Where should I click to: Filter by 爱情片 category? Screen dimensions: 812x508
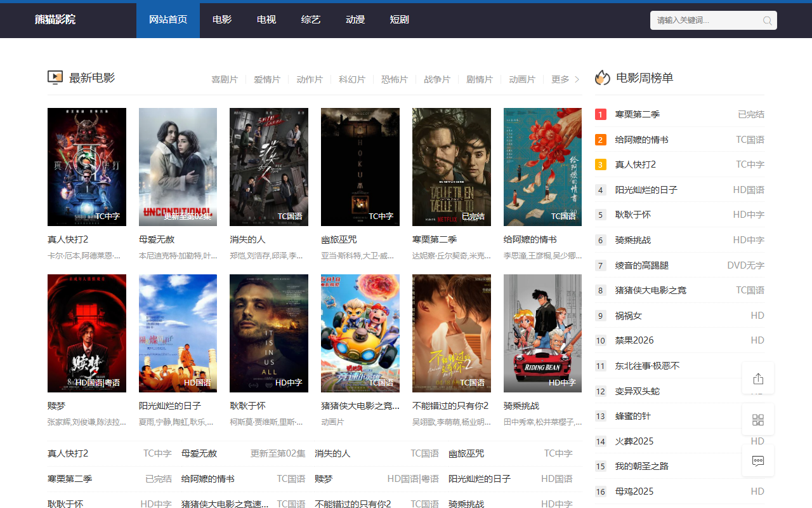click(267, 79)
